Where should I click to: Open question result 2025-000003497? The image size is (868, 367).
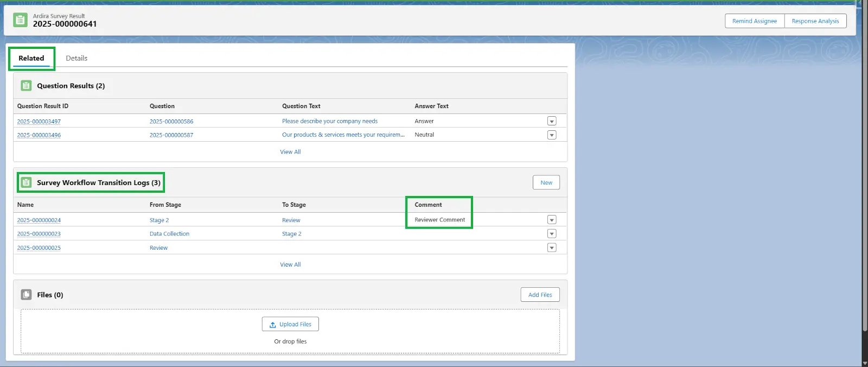pos(39,122)
